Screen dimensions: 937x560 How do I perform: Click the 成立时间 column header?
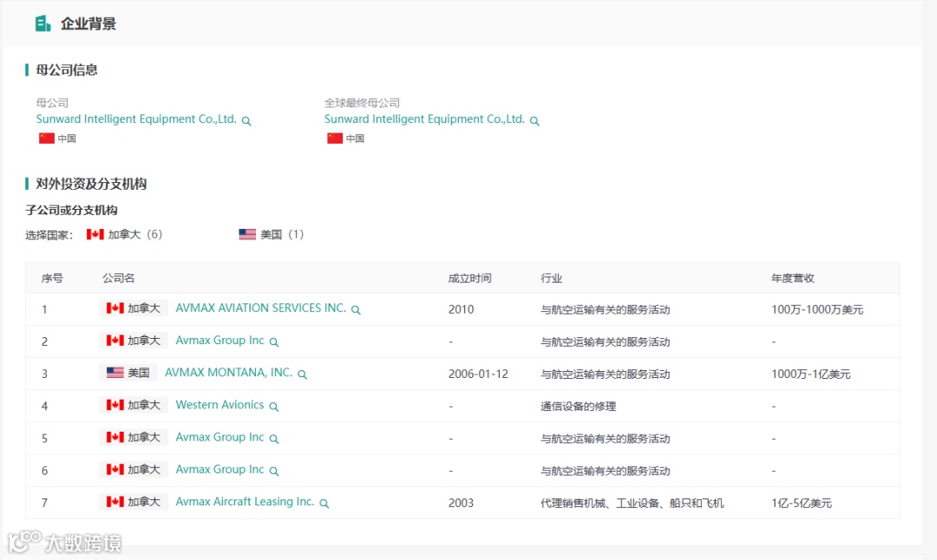click(469, 278)
